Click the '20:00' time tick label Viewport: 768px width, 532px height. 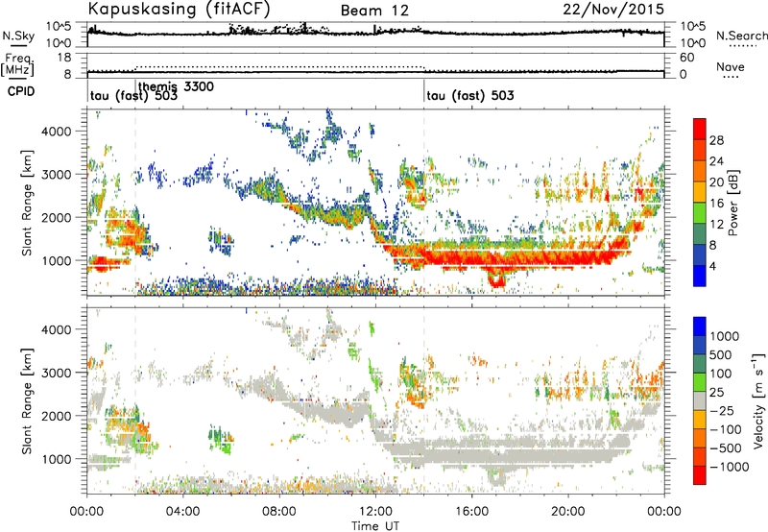click(567, 512)
